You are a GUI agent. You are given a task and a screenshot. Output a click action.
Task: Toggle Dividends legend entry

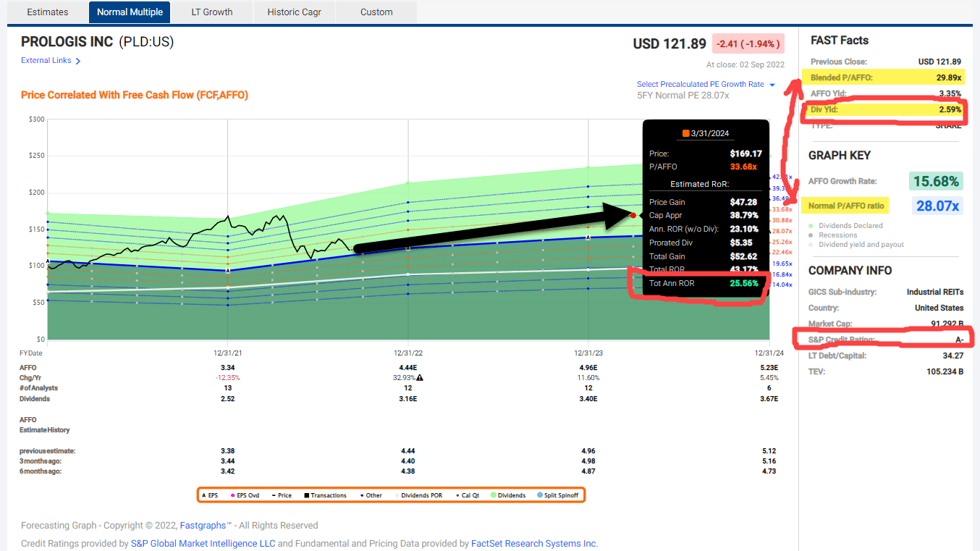[508, 495]
